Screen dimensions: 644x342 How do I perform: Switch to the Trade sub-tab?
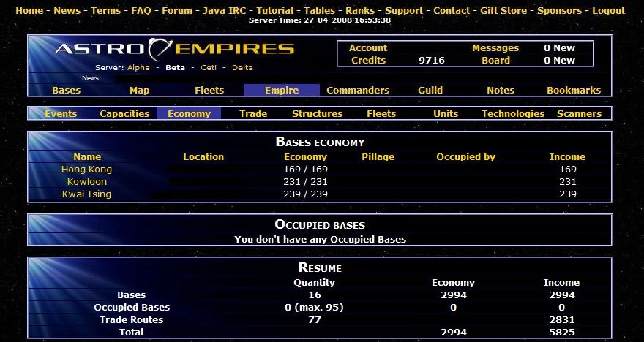[253, 113]
